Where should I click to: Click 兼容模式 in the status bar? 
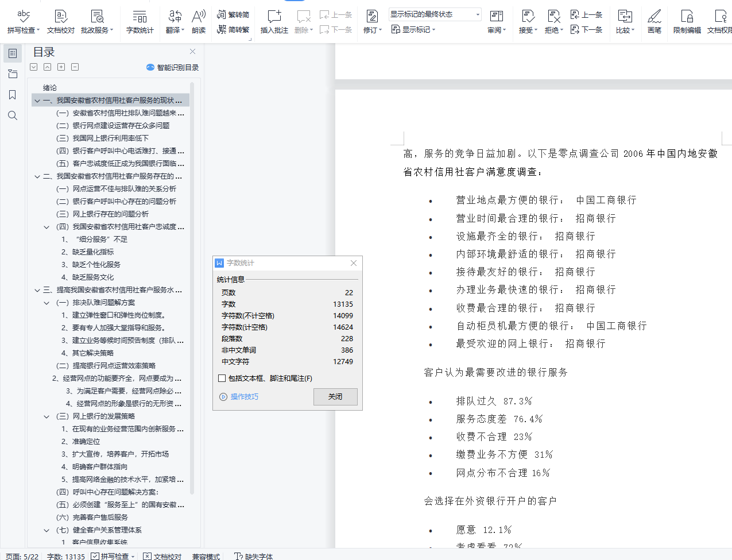206,556
